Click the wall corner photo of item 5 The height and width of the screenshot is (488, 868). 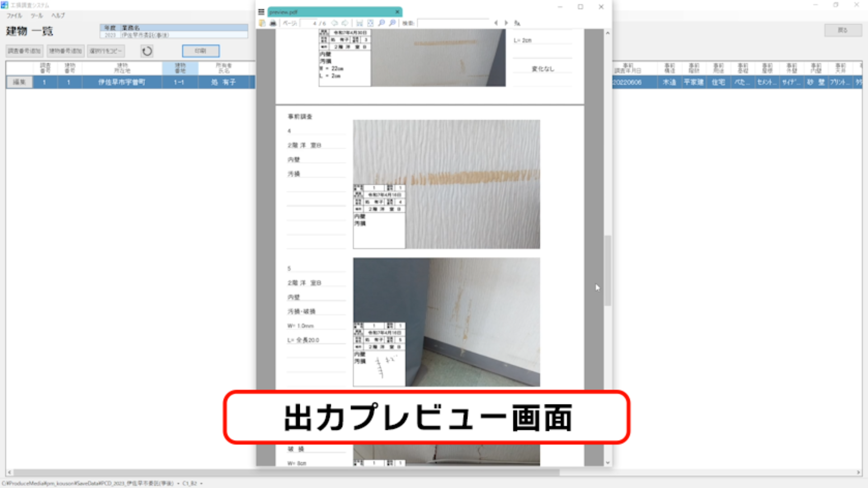(446, 322)
